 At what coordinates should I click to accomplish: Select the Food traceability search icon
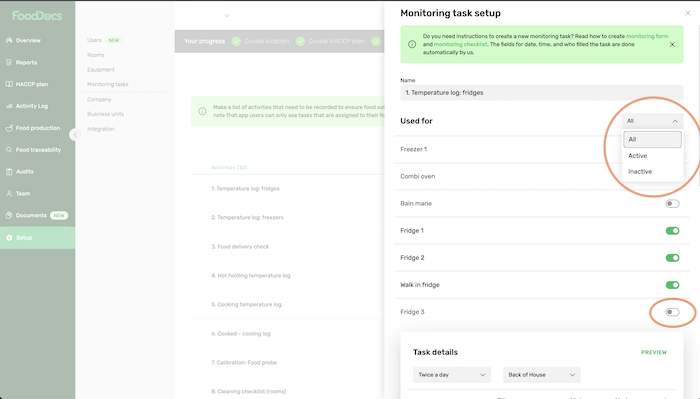point(9,150)
